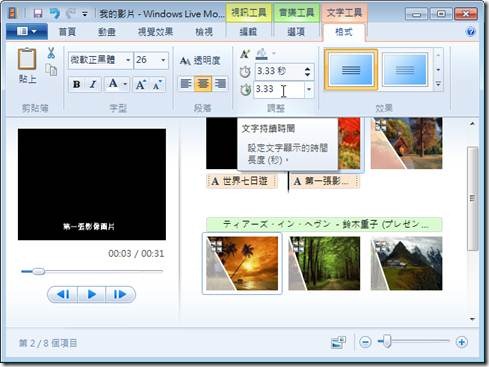Decrease font size with shrink font icon
This screenshot has width=489, height=367.
(157, 85)
